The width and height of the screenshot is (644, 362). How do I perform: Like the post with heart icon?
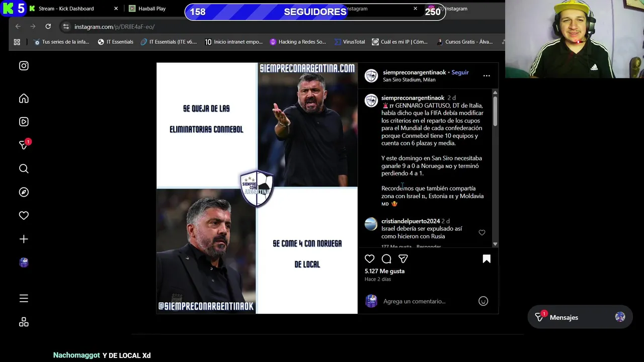370,259
